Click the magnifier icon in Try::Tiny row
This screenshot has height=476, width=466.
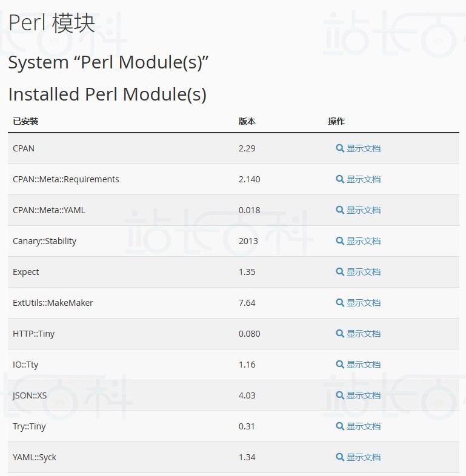pyautogui.click(x=339, y=426)
